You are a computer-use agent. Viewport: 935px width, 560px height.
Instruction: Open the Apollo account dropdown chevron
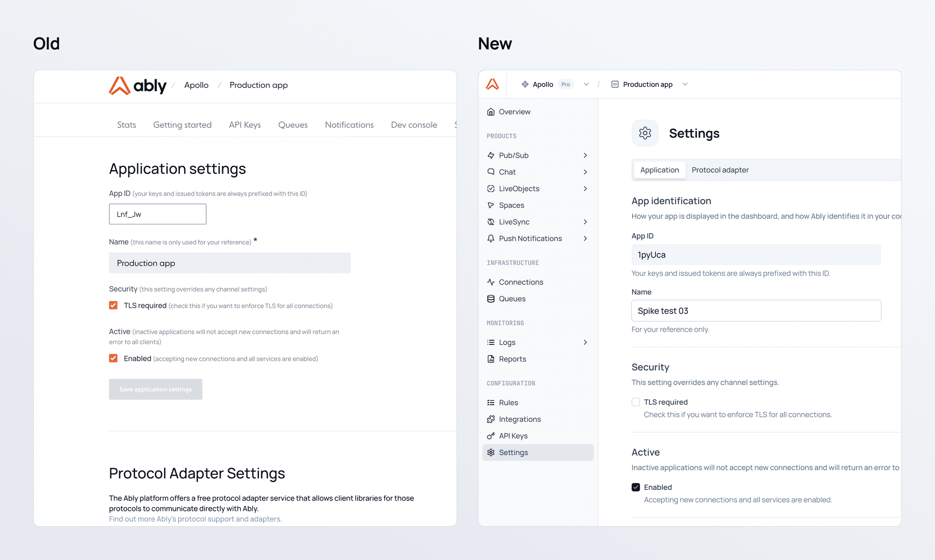click(586, 84)
